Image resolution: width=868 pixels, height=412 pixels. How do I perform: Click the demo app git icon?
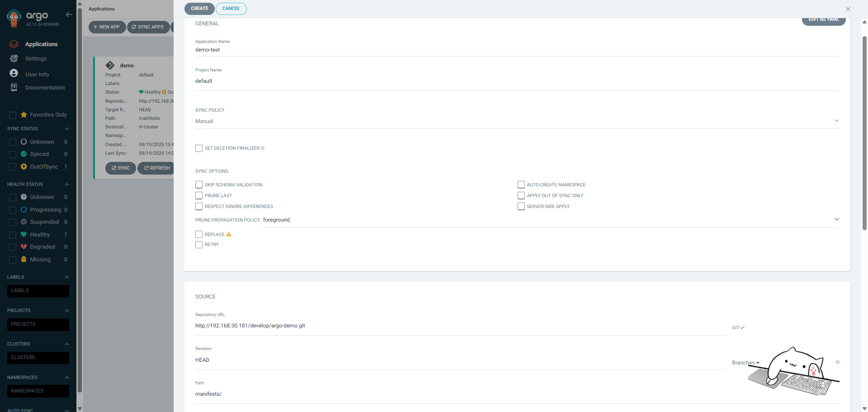(x=110, y=65)
